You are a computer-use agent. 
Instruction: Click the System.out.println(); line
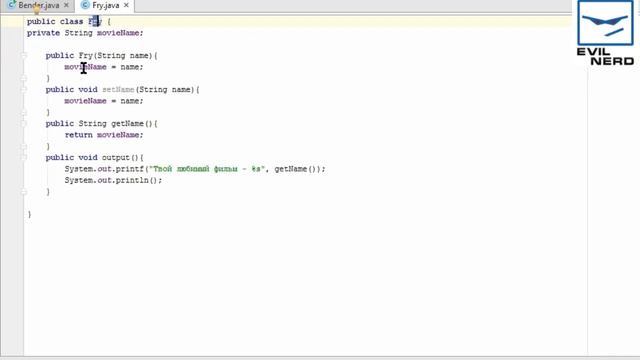click(113, 180)
